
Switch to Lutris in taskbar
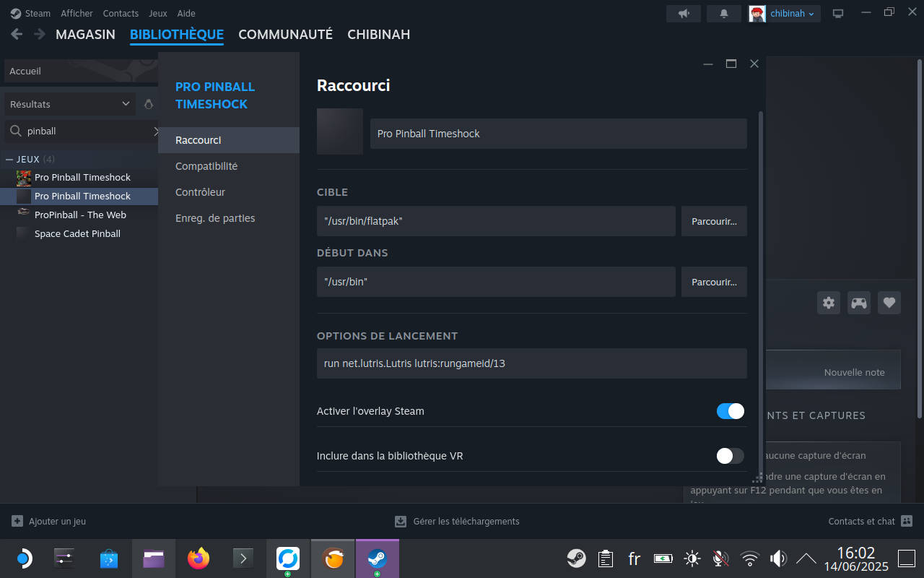(x=333, y=558)
